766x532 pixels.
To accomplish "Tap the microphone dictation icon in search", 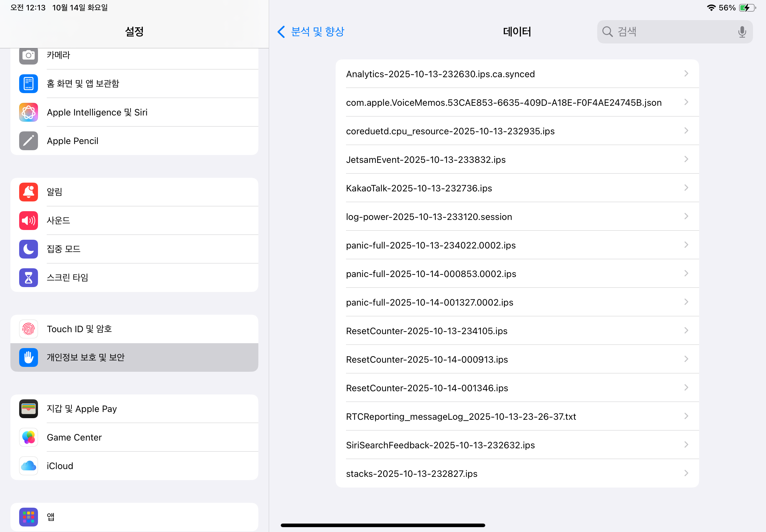I will coord(742,32).
